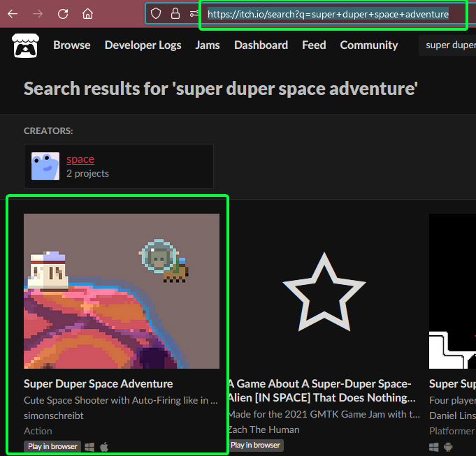Screen dimensions: 476x456
Task: Open the author link Daniel Lins
Action: [452, 415]
